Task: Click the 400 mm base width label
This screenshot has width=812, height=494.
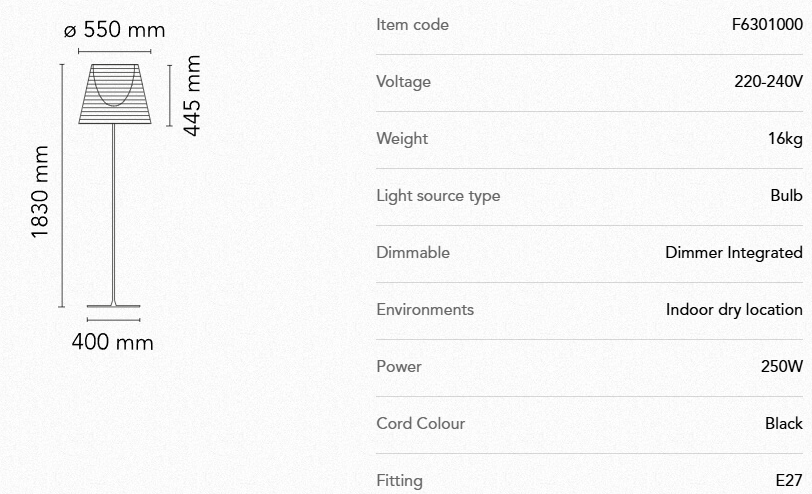Action: coord(113,343)
